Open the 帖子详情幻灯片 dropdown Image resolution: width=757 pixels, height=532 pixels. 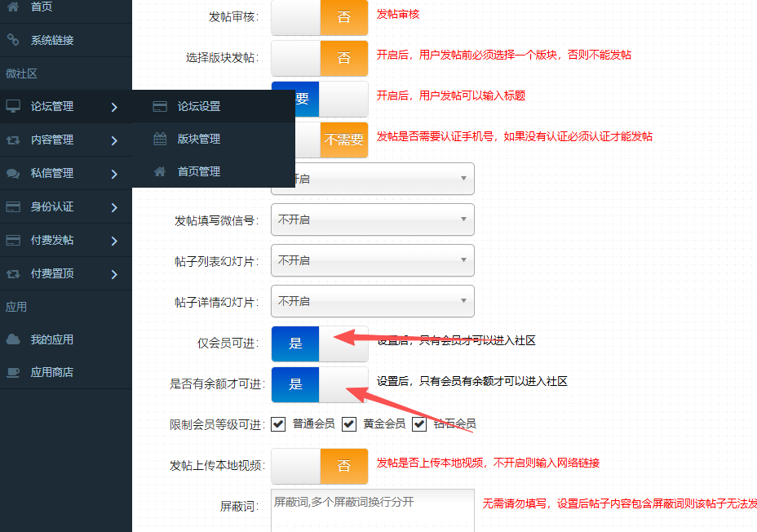point(373,301)
